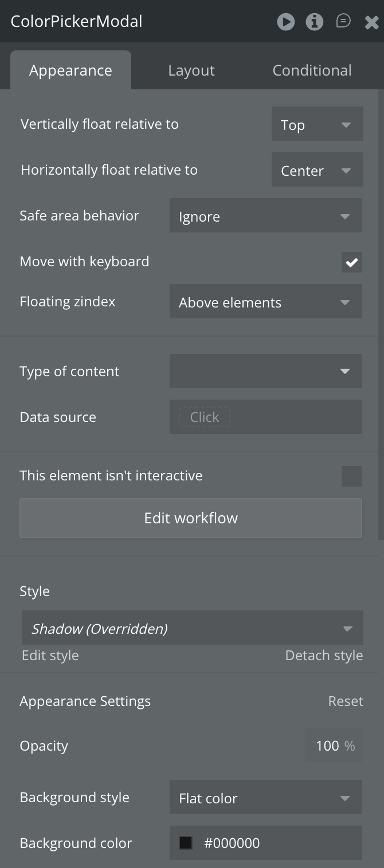Screen dimensions: 384x868
Task: Open the comments speech bubble icon
Action: tap(343, 22)
